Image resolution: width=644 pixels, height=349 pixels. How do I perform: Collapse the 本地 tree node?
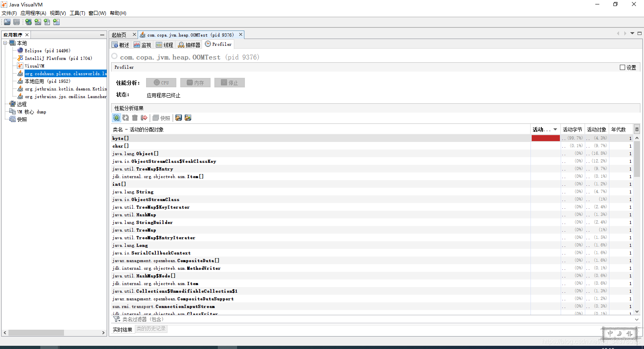(5, 43)
